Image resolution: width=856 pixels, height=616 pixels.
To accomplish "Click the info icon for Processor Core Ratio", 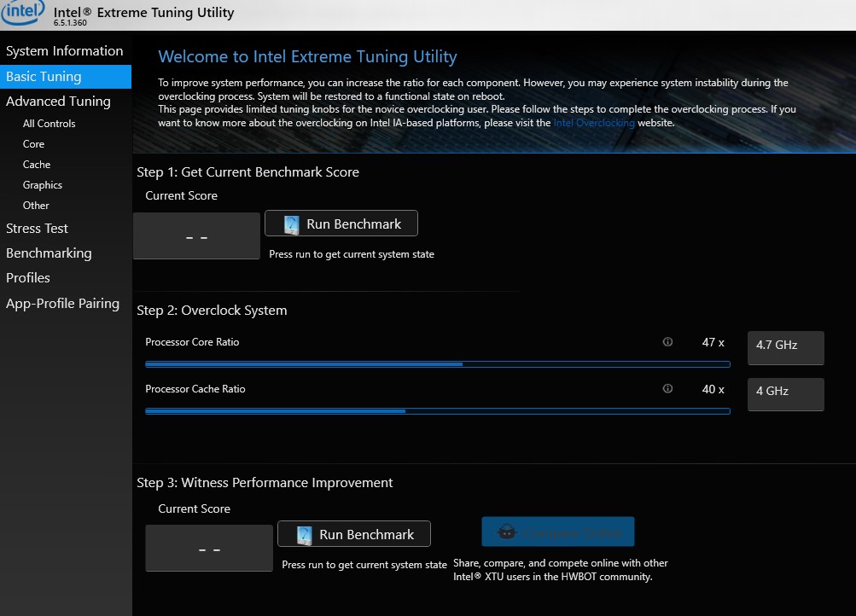I will click(x=667, y=342).
